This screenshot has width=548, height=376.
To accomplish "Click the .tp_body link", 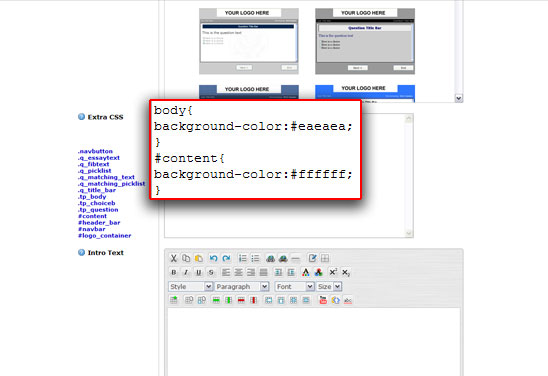I will click(92, 197).
